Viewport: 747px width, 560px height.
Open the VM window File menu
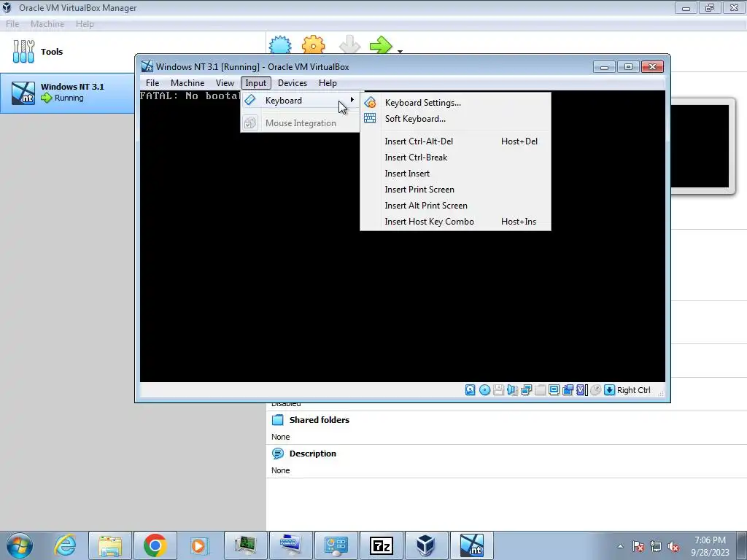[x=152, y=83]
